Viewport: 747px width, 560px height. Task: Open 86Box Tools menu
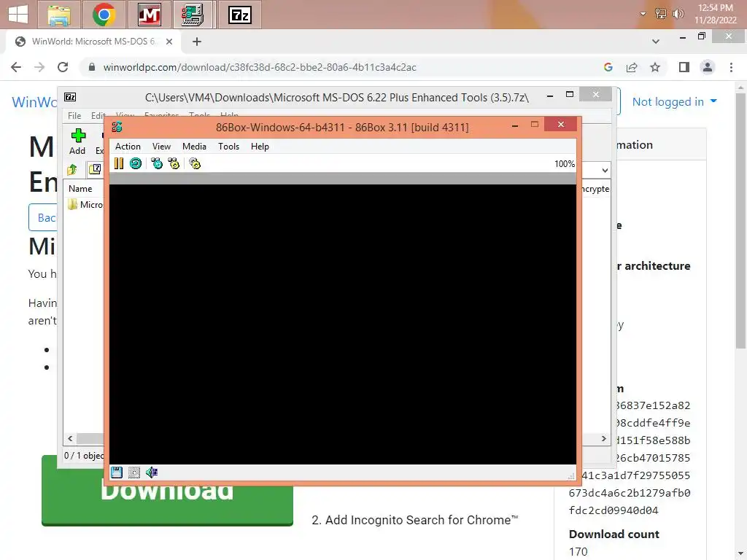228,147
